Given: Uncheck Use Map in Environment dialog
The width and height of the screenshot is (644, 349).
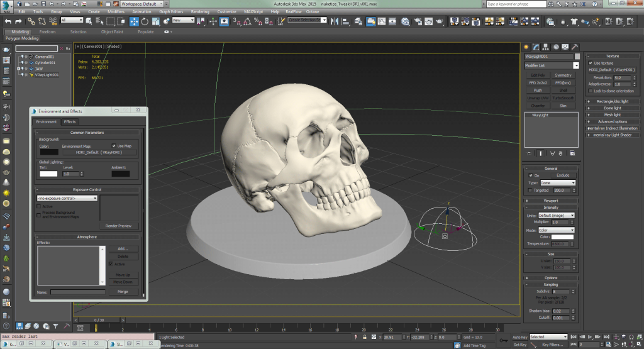Looking at the screenshot, I should 114,146.
